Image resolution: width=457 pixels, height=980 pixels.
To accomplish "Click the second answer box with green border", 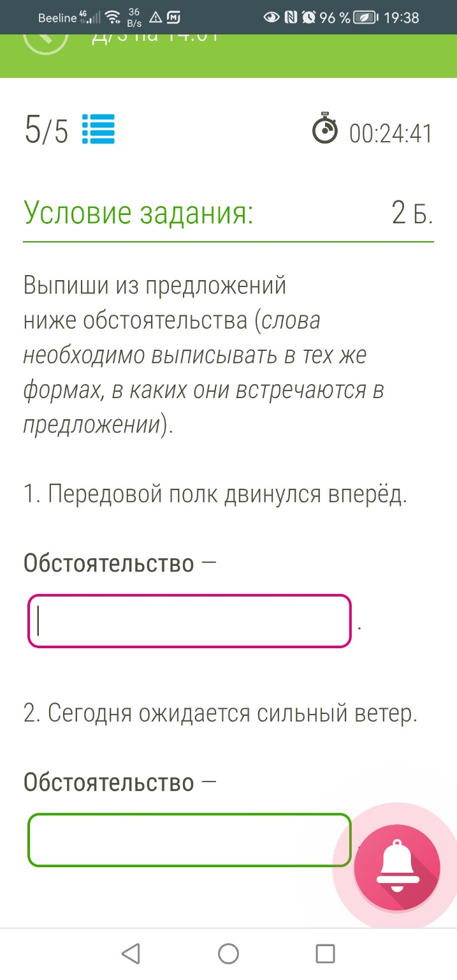I will click(x=189, y=840).
